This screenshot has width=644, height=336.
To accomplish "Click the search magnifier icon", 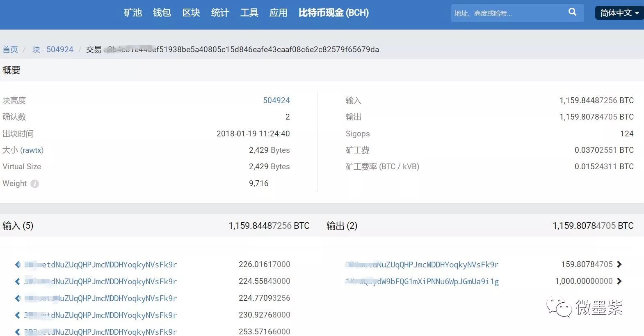I will 573,12.
